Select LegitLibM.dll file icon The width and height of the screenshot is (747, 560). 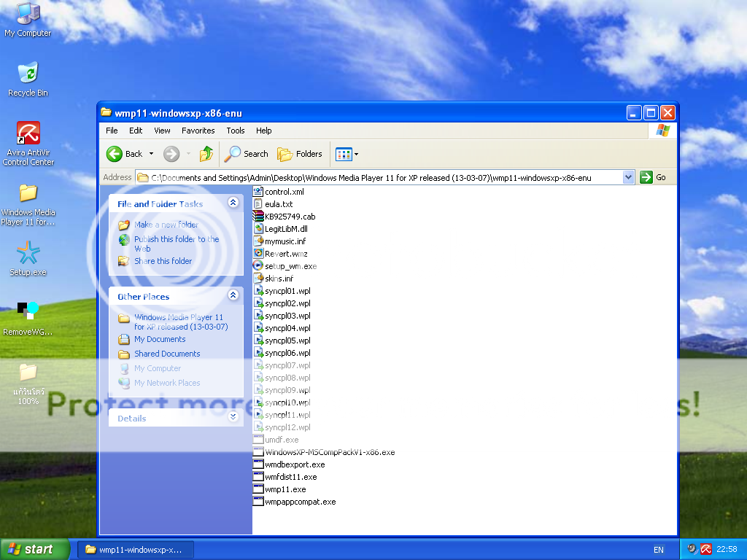pyautogui.click(x=258, y=228)
